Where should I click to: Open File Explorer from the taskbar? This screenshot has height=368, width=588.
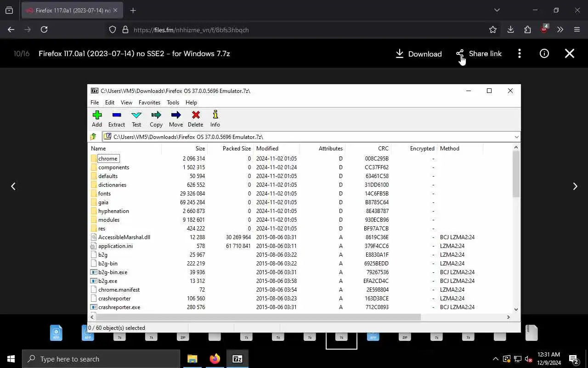[x=192, y=359]
